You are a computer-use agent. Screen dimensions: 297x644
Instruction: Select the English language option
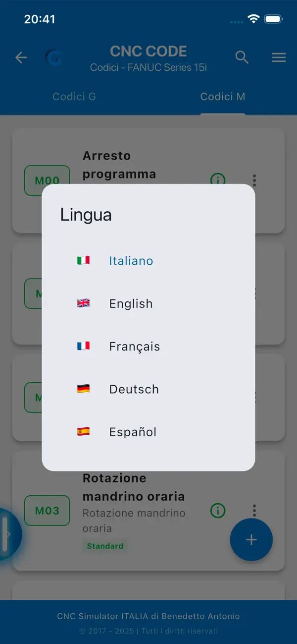click(131, 303)
